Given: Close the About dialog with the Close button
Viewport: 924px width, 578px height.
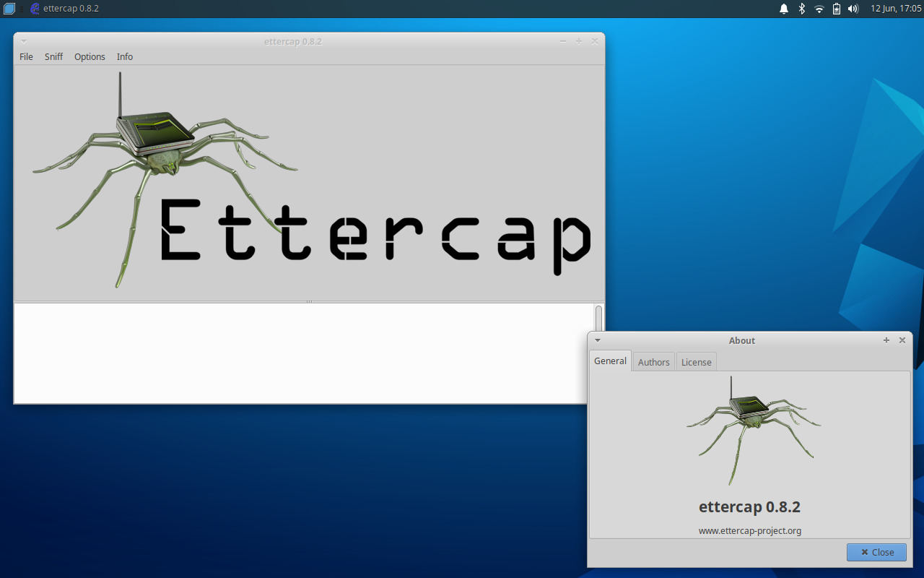Looking at the screenshot, I should (x=876, y=552).
